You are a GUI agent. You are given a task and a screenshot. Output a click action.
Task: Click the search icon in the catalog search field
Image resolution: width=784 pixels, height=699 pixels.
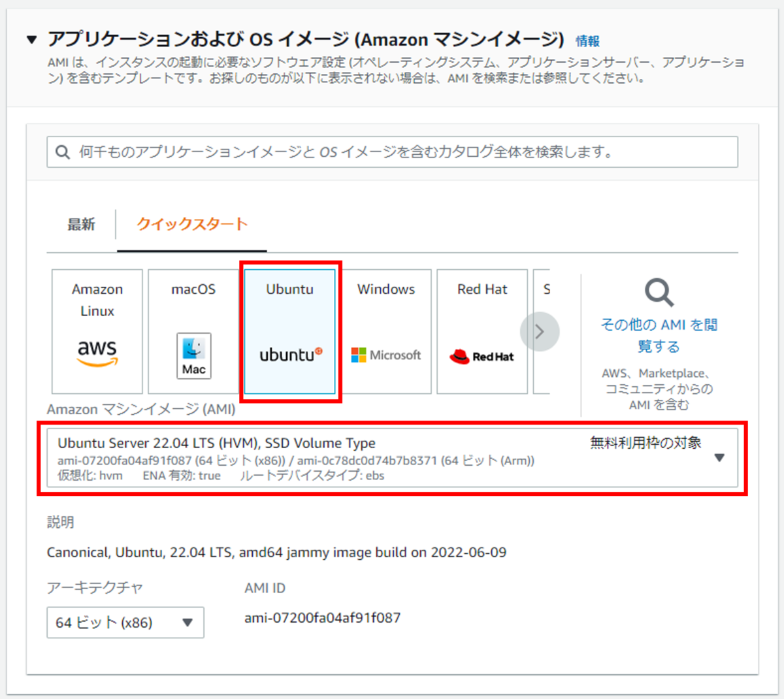click(63, 152)
